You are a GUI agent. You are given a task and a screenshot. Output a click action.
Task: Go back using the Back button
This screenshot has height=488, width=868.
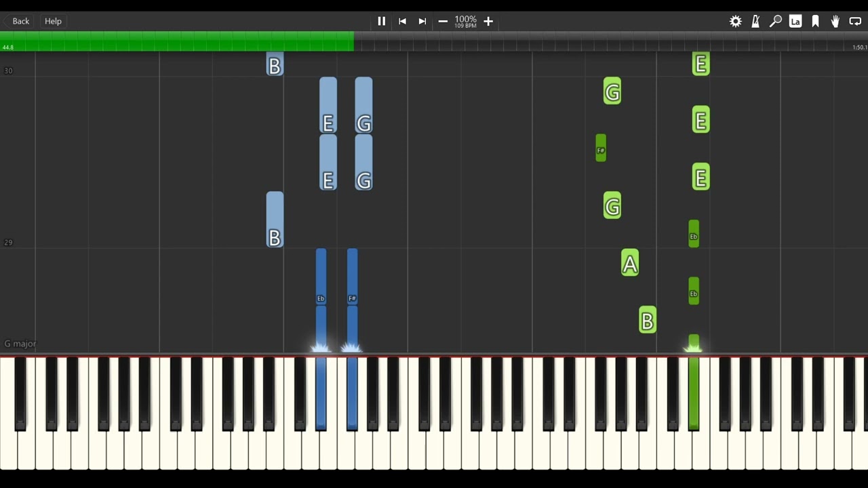coord(20,21)
